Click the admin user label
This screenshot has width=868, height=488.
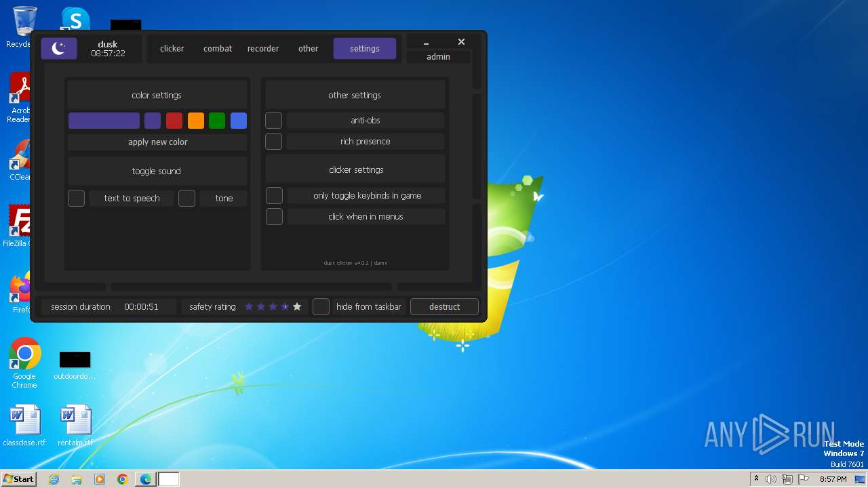click(x=438, y=57)
